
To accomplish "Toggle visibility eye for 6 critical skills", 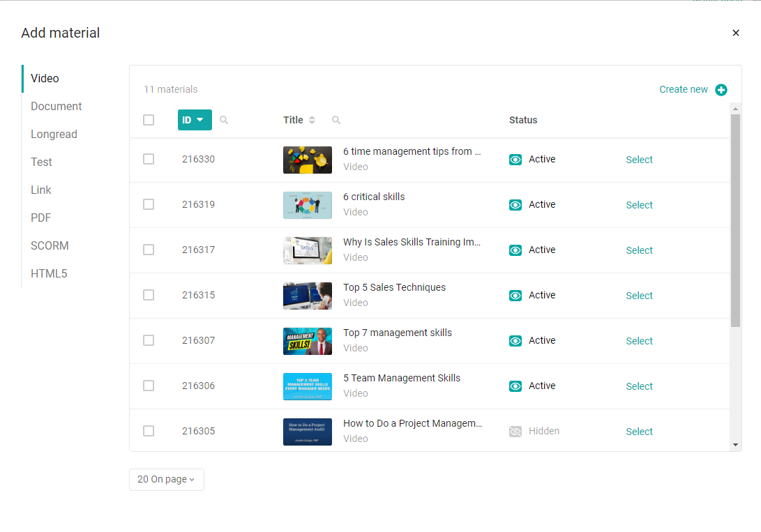I will click(x=515, y=205).
